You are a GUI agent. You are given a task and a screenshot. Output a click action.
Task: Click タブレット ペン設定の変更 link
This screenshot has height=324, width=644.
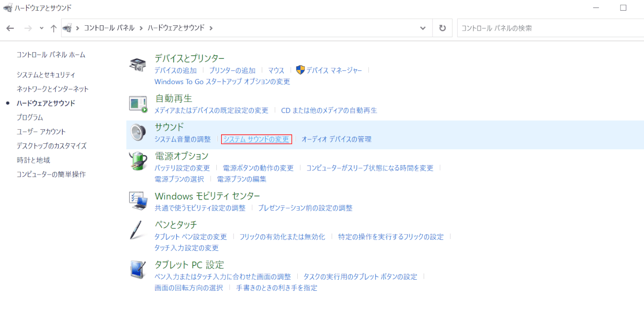coord(191,236)
